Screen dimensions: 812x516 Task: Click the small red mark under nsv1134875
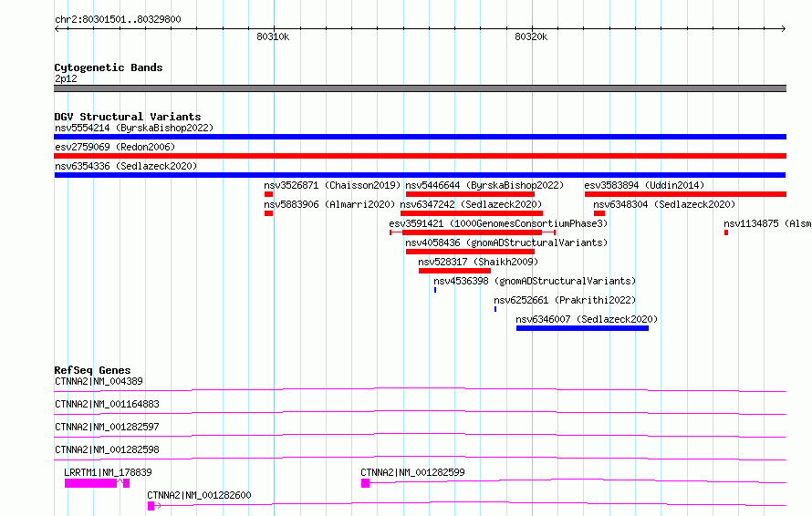coord(726,232)
